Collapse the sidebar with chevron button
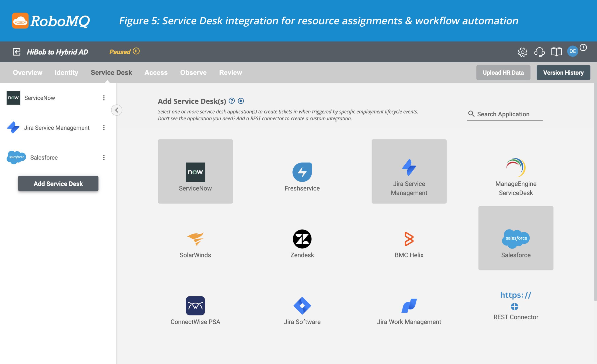The image size is (597, 364). click(x=117, y=110)
